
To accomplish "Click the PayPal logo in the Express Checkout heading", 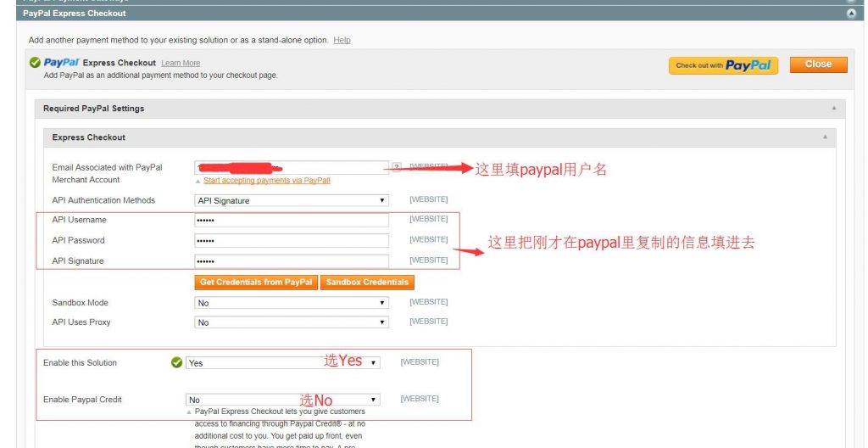I will point(61,63).
